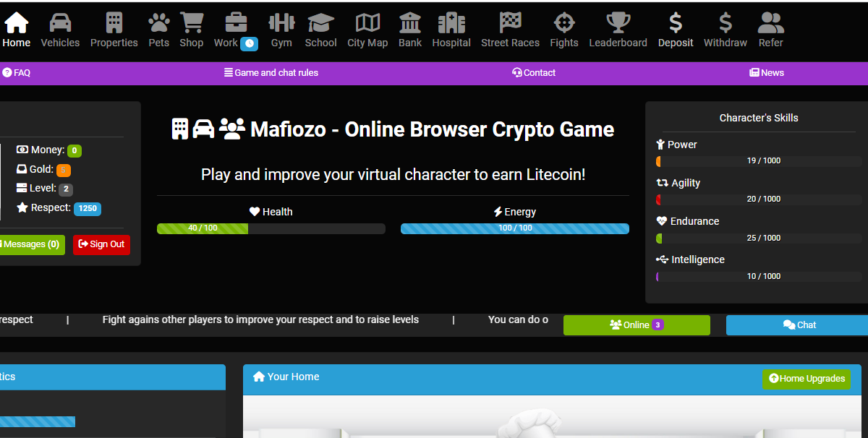Click the Intelligence skill bar
Image resolution: width=868 pixels, height=438 pixels.
(758, 276)
